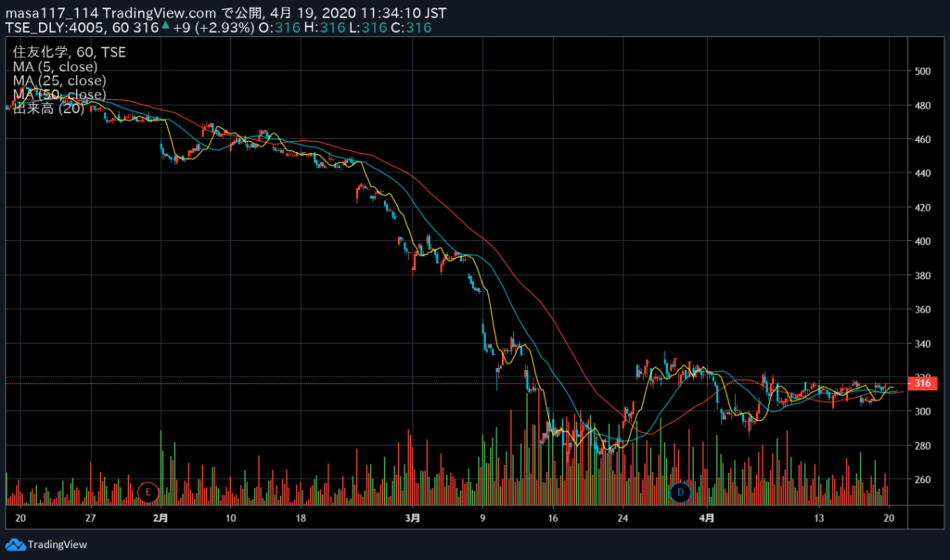950x560 pixels.
Task: Select the MA (50, close) indicator label
Action: tap(59, 95)
